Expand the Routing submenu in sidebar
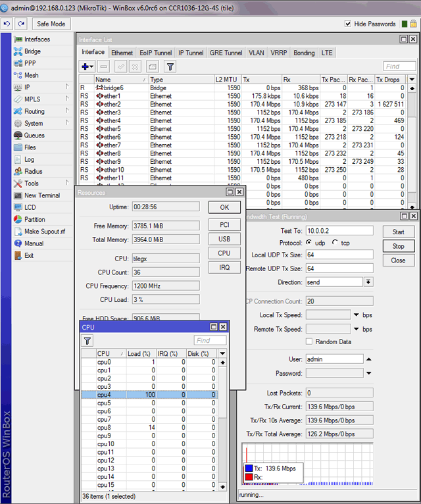Viewport: 421px width, 504px height. tap(67, 111)
